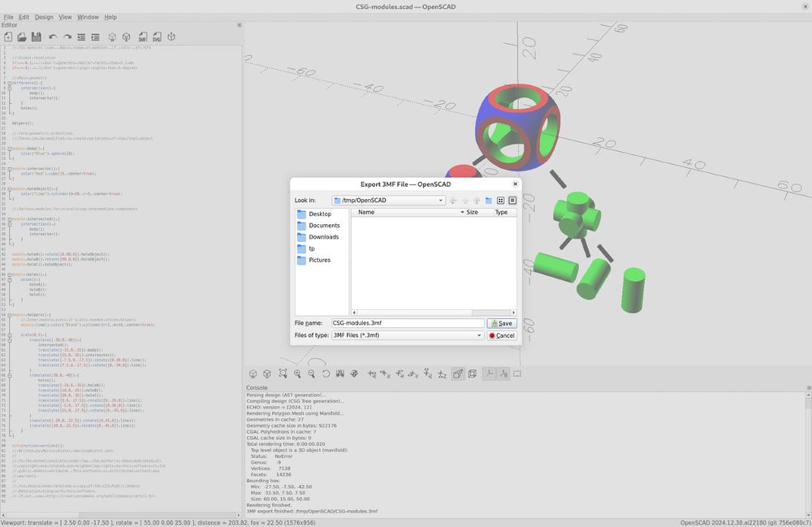Viewport: 812px width, 527px height.
Task: Close the Export 3MF File dialog
Action: (516, 184)
